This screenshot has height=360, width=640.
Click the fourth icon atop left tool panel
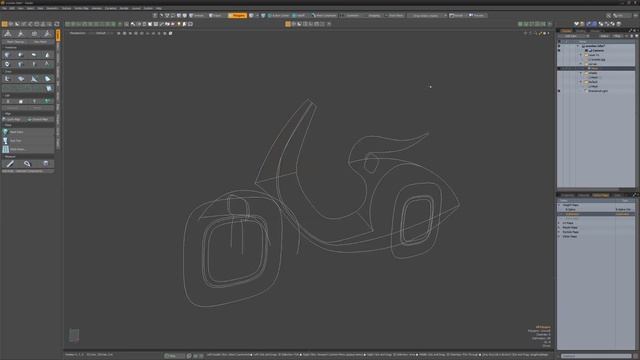click(47, 34)
